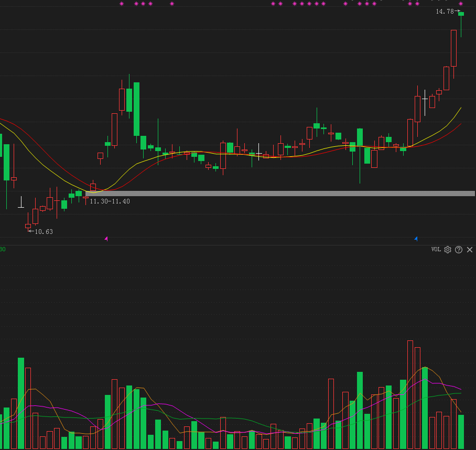The width and height of the screenshot is (476, 450).
Task: Open the VOL indicator settings gear
Action: [x=448, y=250]
